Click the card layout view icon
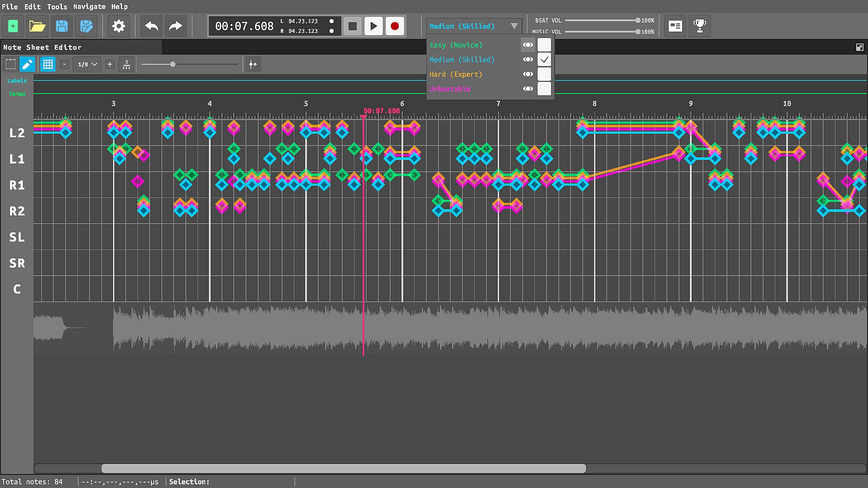The image size is (868, 488). 675,26
